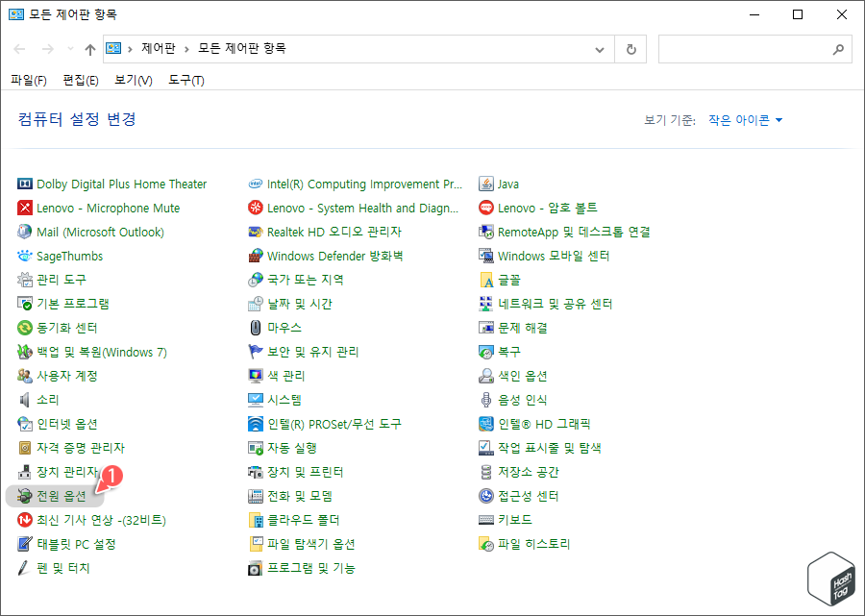The image size is (865, 616).
Task: Go up one level with up arrow
Action: [90, 49]
